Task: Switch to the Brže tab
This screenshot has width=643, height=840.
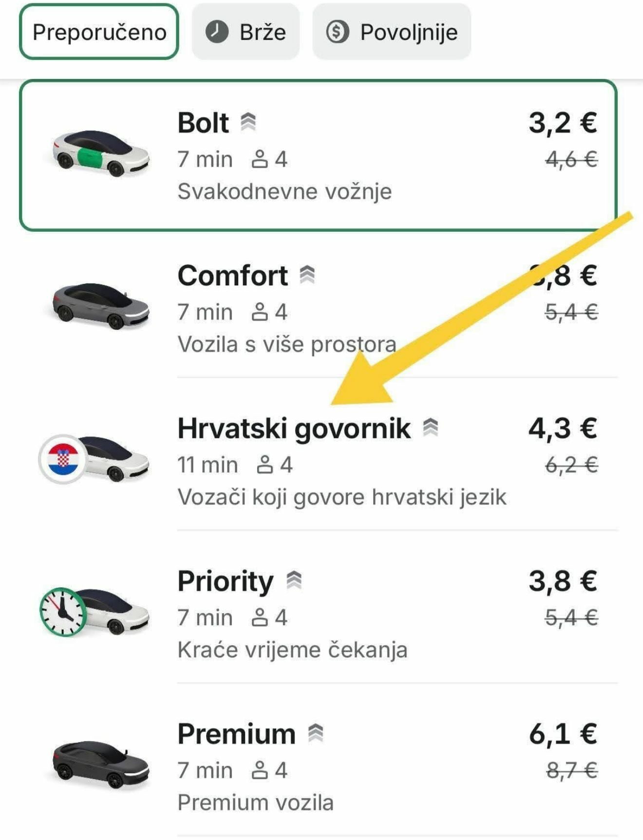Action: coord(246,32)
